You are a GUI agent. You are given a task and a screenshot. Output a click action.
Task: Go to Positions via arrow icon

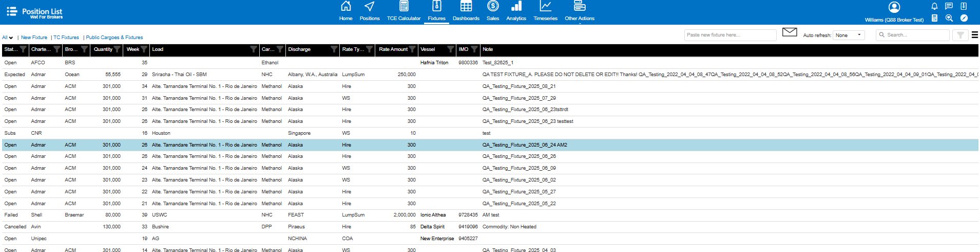pos(369,7)
